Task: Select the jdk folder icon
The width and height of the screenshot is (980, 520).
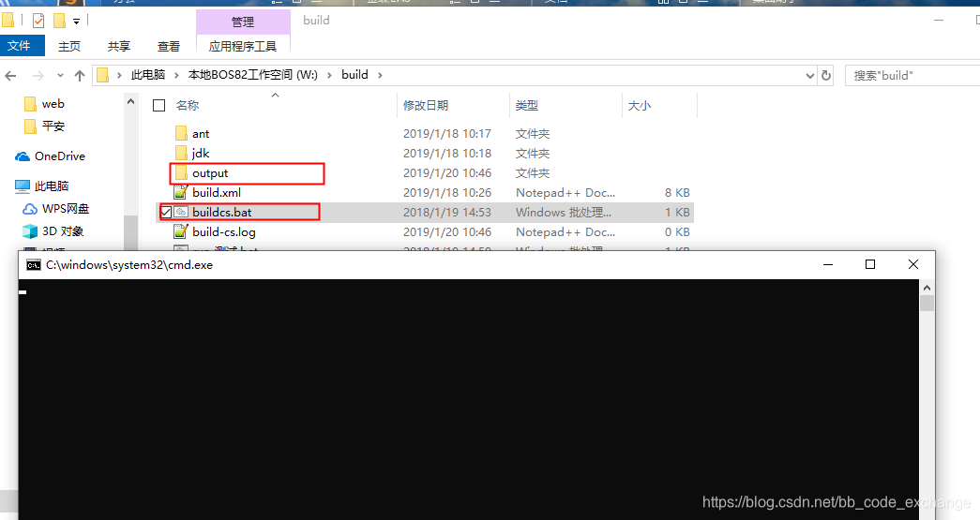Action: tap(181, 153)
